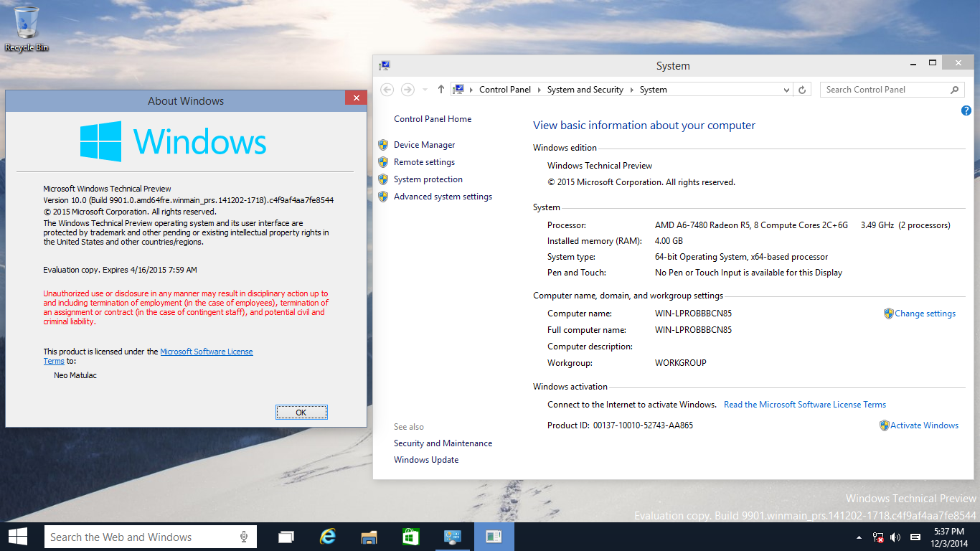Screen dimensions: 980x551
Task: Click the volume icon in the system tray
Action: click(895, 537)
